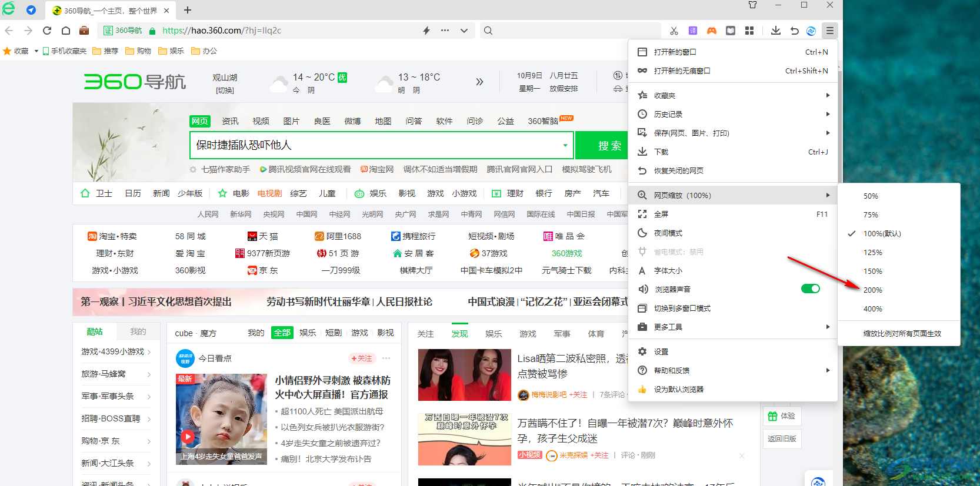Play the 上海4岁走失女童 video thumbnail
This screenshot has height=486, width=980.
pyautogui.click(x=221, y=420)
